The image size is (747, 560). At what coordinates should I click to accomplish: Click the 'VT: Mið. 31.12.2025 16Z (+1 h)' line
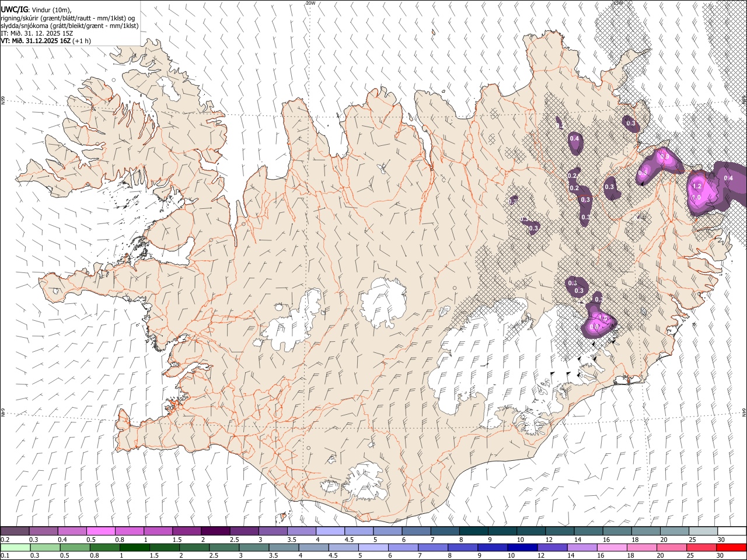tap(44, 41)
